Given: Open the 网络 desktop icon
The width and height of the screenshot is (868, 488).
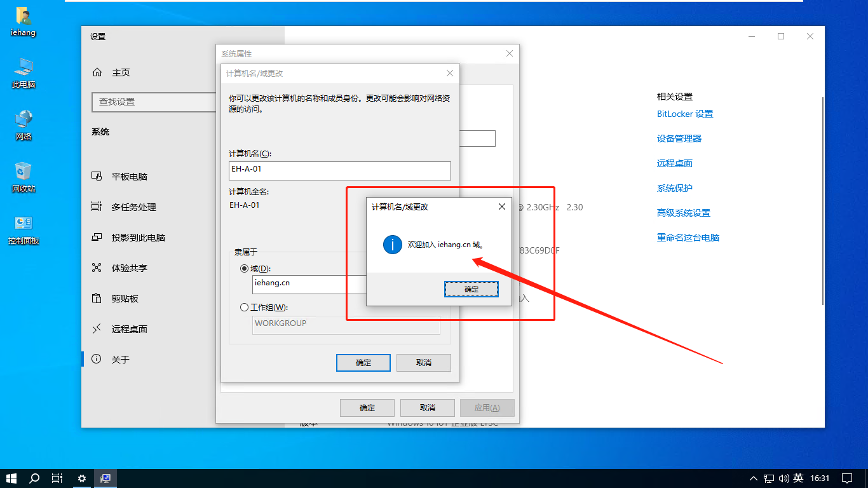Looking at the screenshot, I should (x=24, y=125).
